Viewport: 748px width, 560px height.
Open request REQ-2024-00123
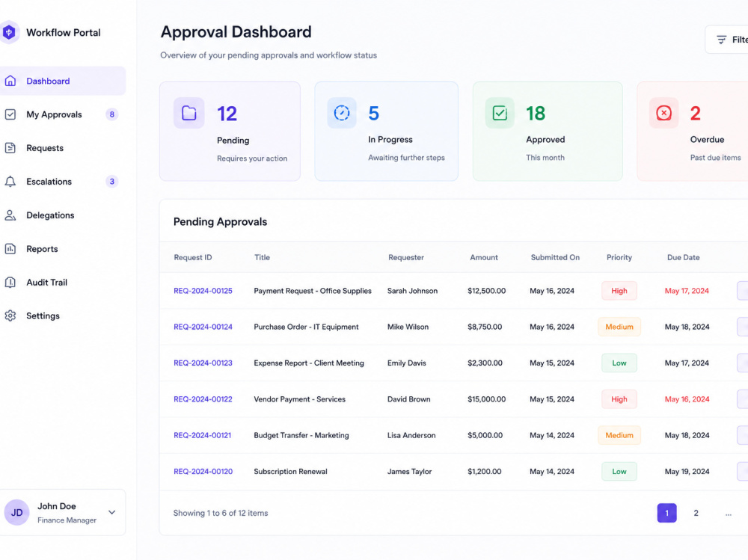(203, 363)
